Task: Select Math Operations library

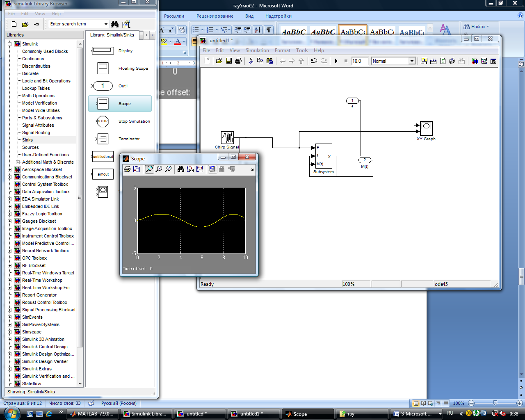Action: tap(38, 96)
